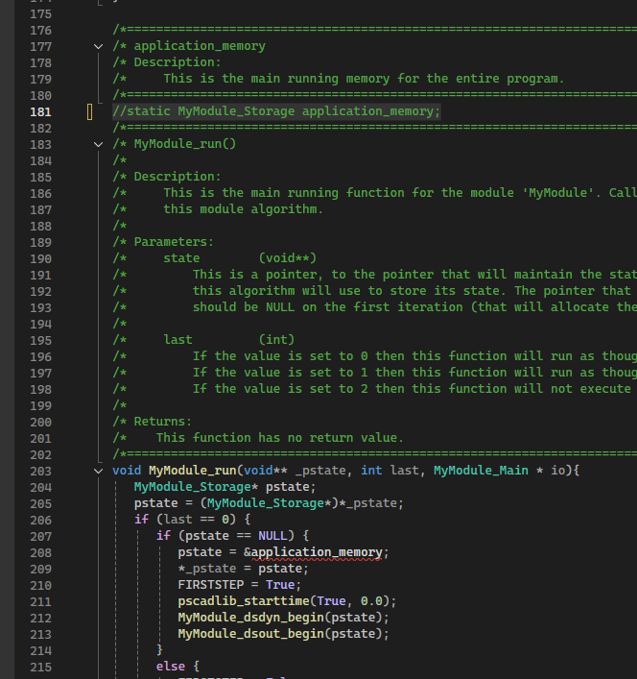Image resolution: width=637 pixels, height=679 pixels.
Task: Select line number 203 in the gutter
Action: [41, 471]
